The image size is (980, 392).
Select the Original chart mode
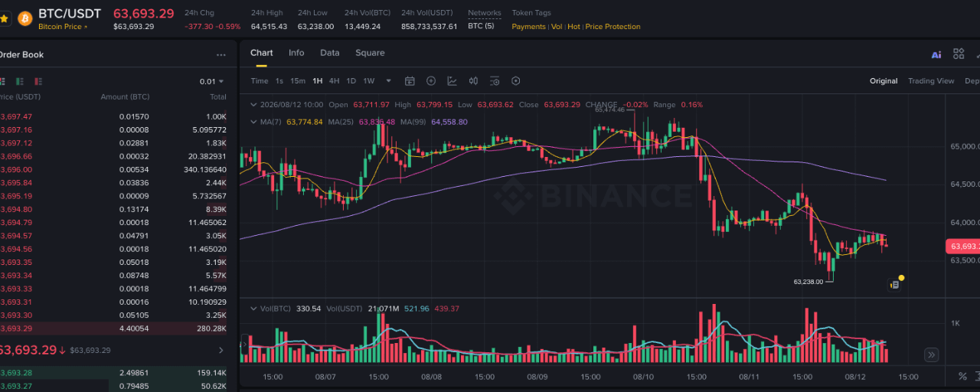click(x=884, y=81)
